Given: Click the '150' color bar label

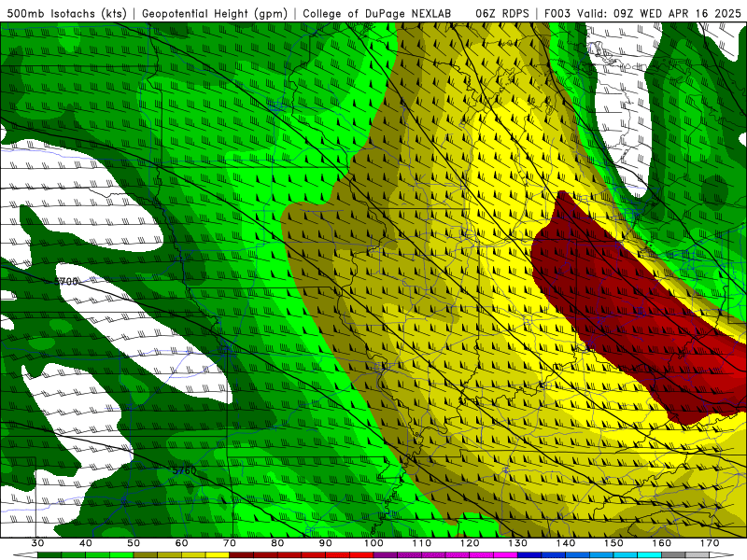Looking at the screenshot, I should click(613, 543).
